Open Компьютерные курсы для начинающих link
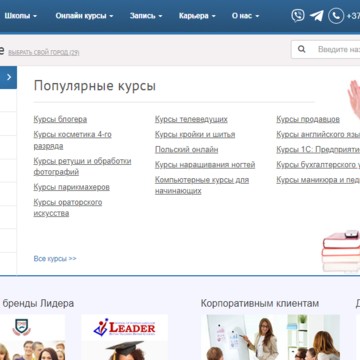Viewport: 360px width, 360px height. click(202, 185)
